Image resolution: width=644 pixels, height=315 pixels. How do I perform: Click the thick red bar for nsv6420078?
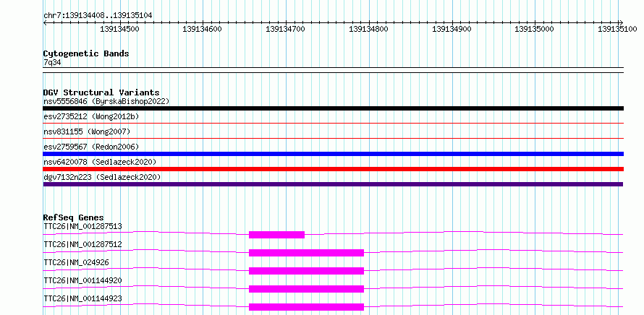tap(333, 169)
